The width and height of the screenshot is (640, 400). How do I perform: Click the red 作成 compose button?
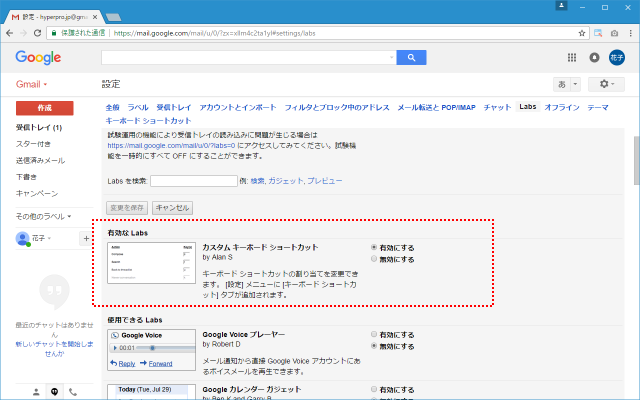pos(44,108)
